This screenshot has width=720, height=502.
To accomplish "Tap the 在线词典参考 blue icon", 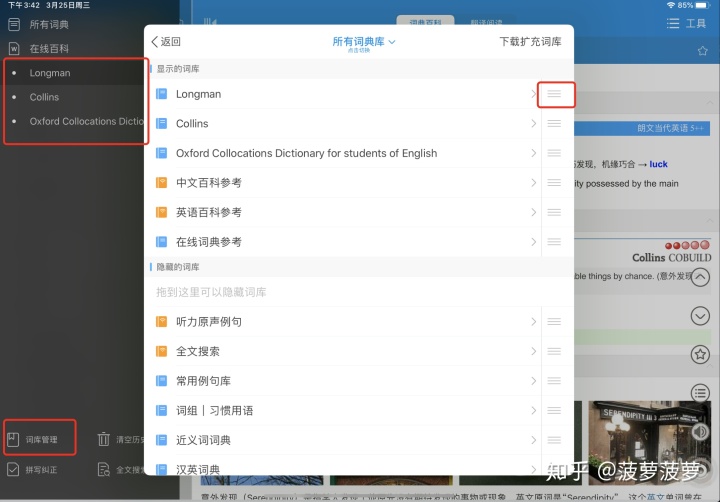I will 162,242.
